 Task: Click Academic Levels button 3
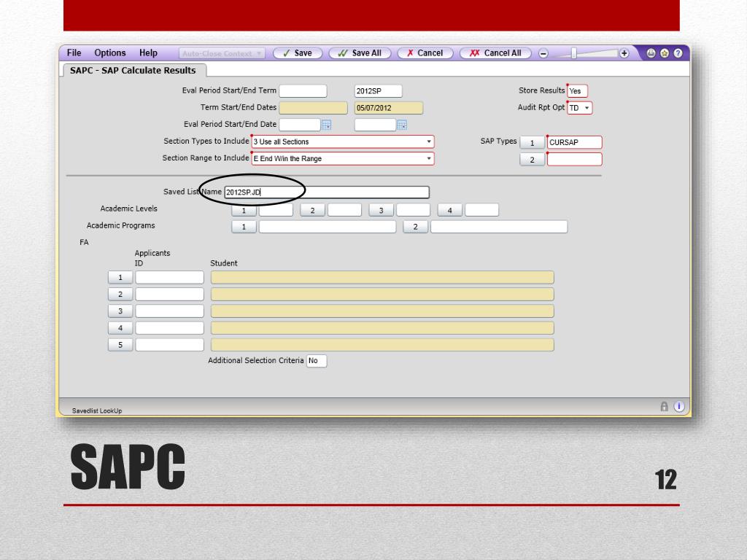pos(381,211)
